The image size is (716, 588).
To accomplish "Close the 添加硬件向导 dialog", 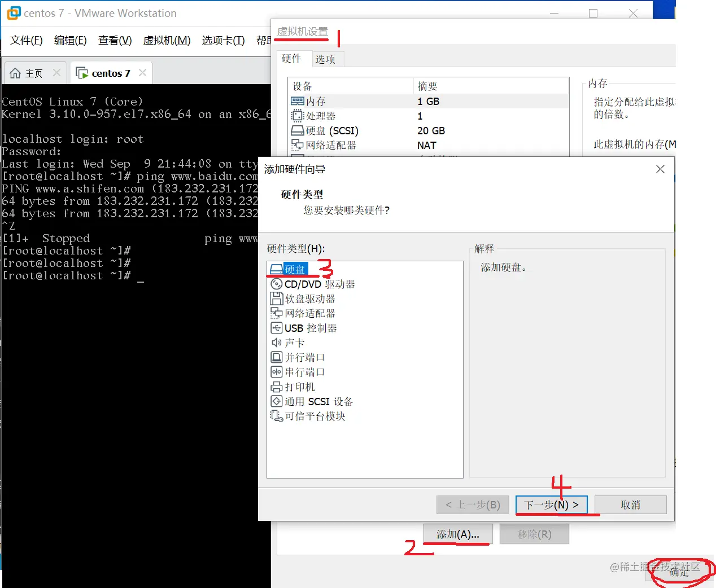I will tap(660, 169).
